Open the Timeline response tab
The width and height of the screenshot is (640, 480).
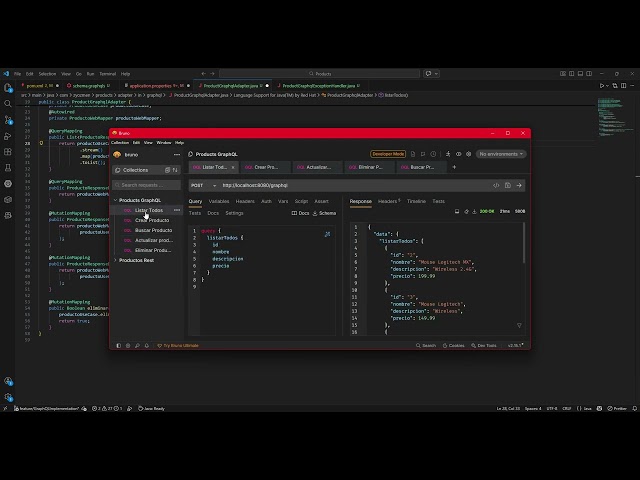(x=416, y=201)
